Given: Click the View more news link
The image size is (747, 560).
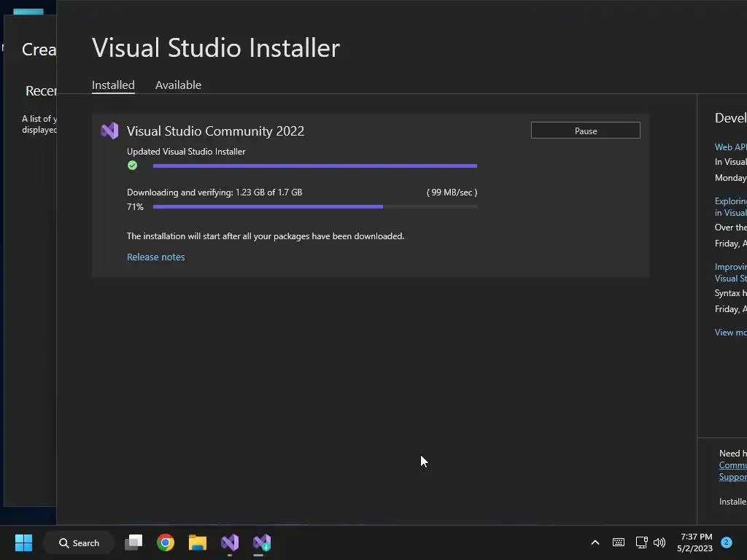Looking at the screenshot, I should click(x=731, y=332).
